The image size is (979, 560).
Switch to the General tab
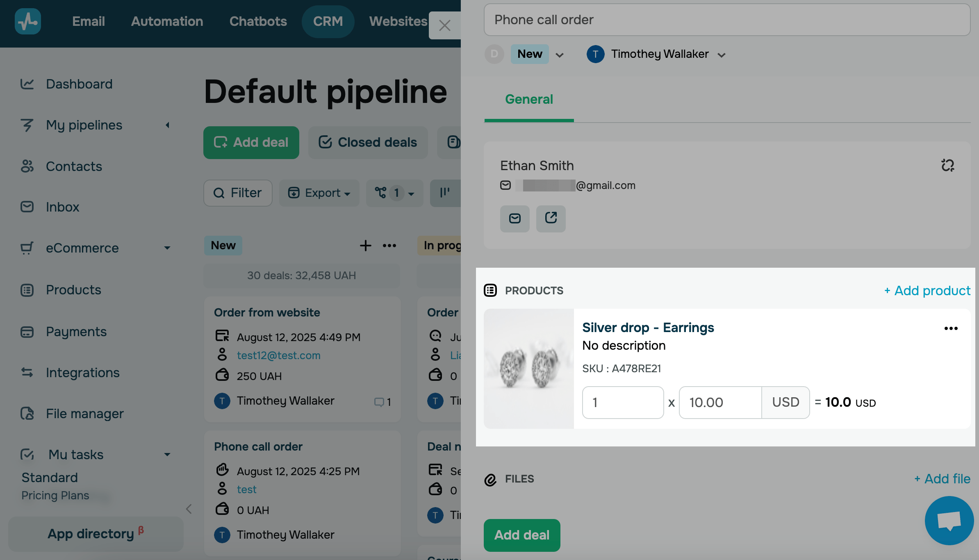[x=529, y=99]
